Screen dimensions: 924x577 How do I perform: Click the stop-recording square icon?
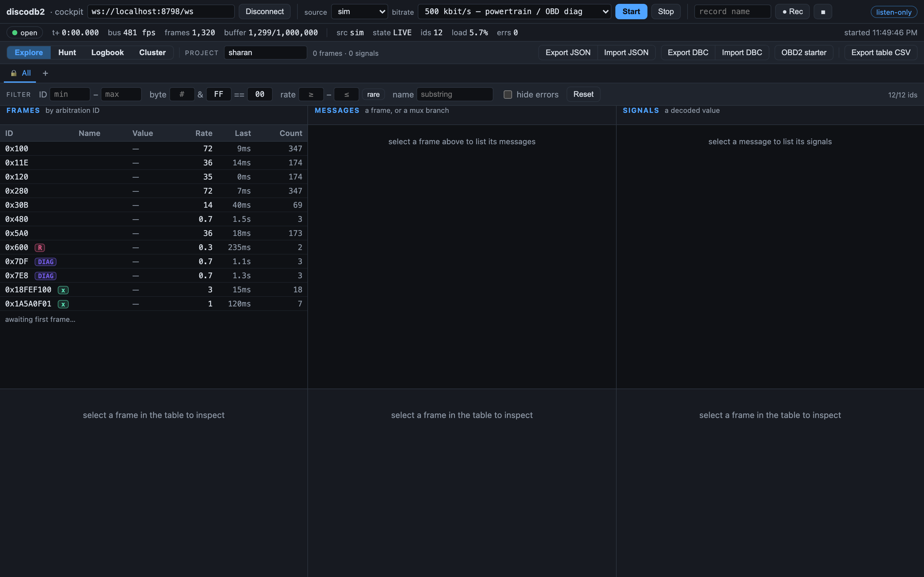coord(823,12)
